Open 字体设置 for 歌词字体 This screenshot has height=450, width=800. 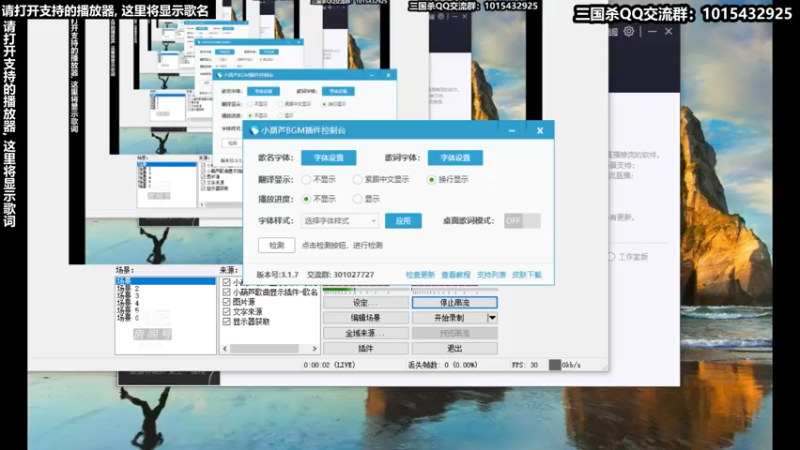[x=455, y=158]
